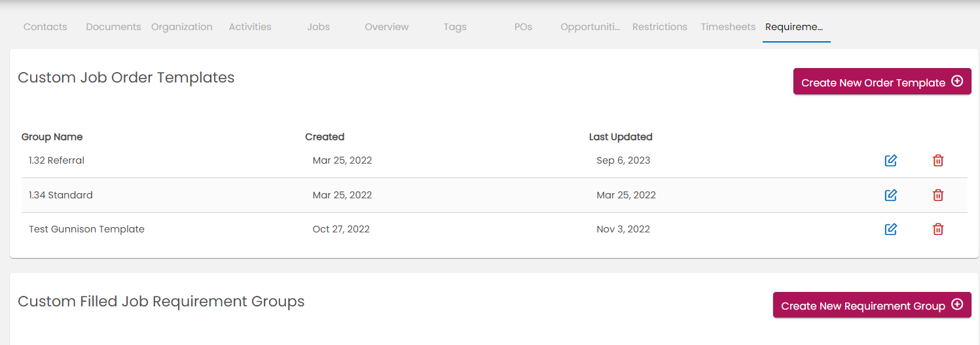Select the Activities tab
The width and height of the screenshot is (980, 345).
[x=250, y=27]
